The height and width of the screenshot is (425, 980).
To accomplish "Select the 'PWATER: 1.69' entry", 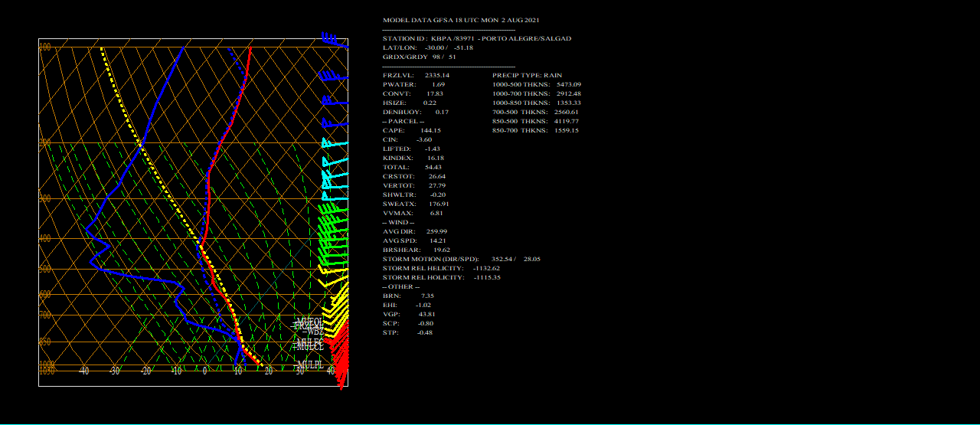I will 413,84.
